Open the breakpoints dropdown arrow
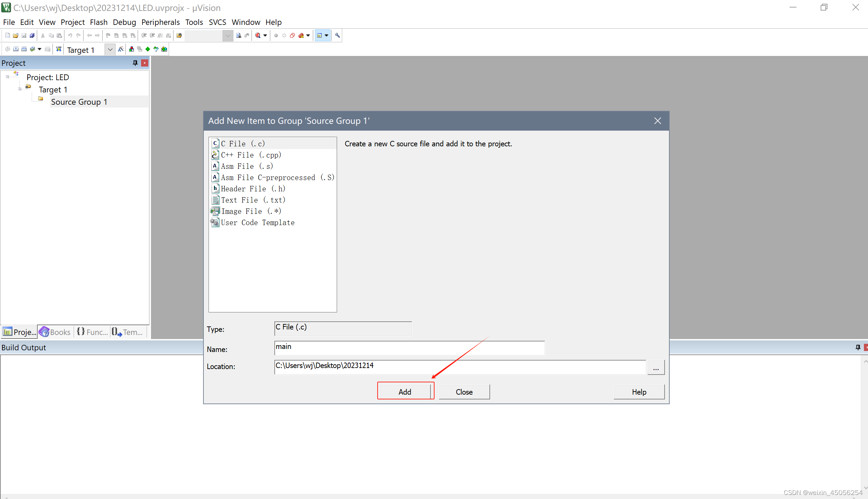This screenshot has height=499, width=868. [x=308, y=35]
